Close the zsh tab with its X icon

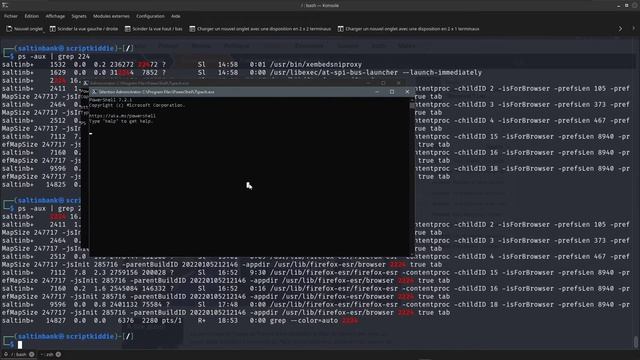pos(58,354)
